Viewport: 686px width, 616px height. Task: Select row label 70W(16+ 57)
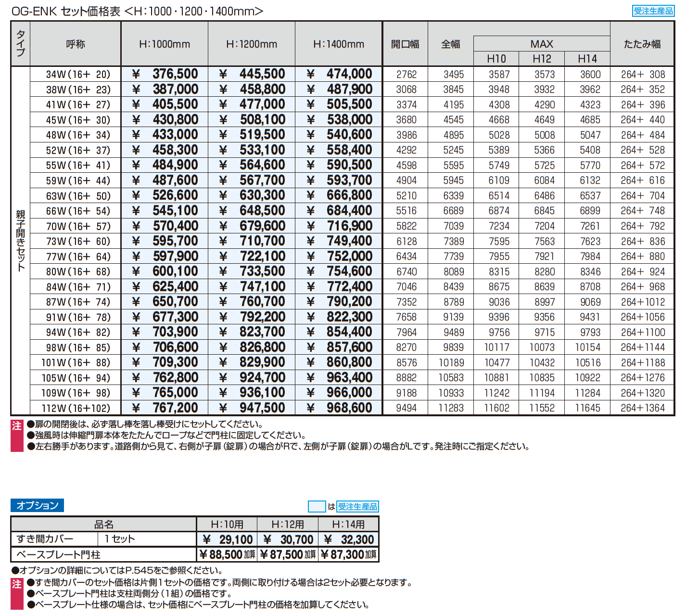pos(78,226)
